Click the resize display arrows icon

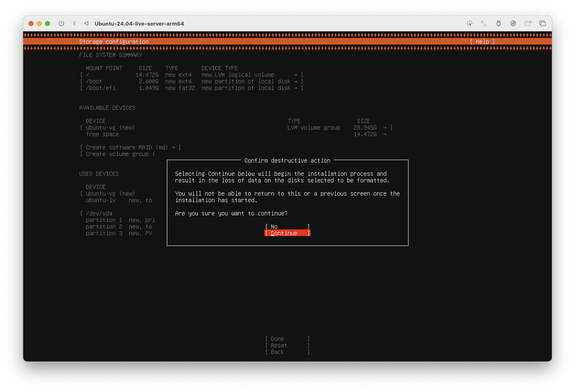(484, 24)
